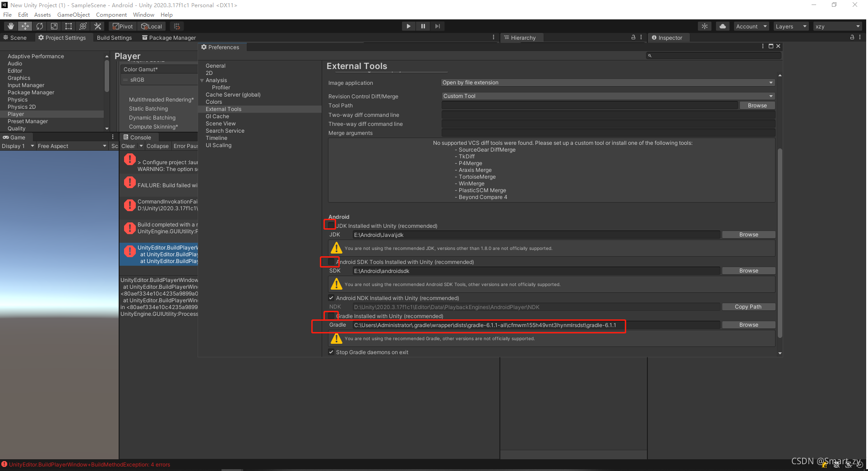Close the Preferences window
This screenshot has height=471, width=868.
(778, 46)
